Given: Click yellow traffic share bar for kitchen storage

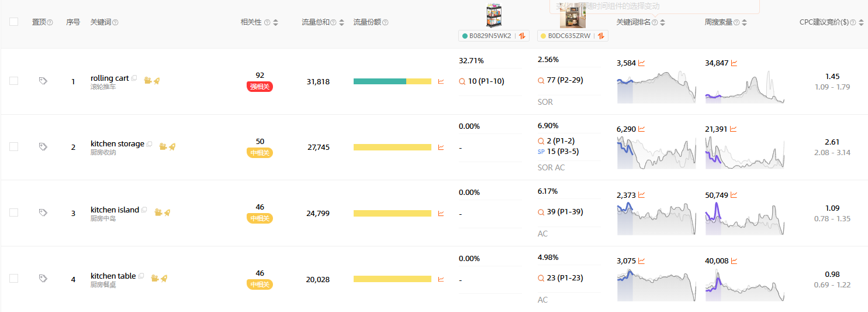Looking at the screenshot, I should (392, 148).
